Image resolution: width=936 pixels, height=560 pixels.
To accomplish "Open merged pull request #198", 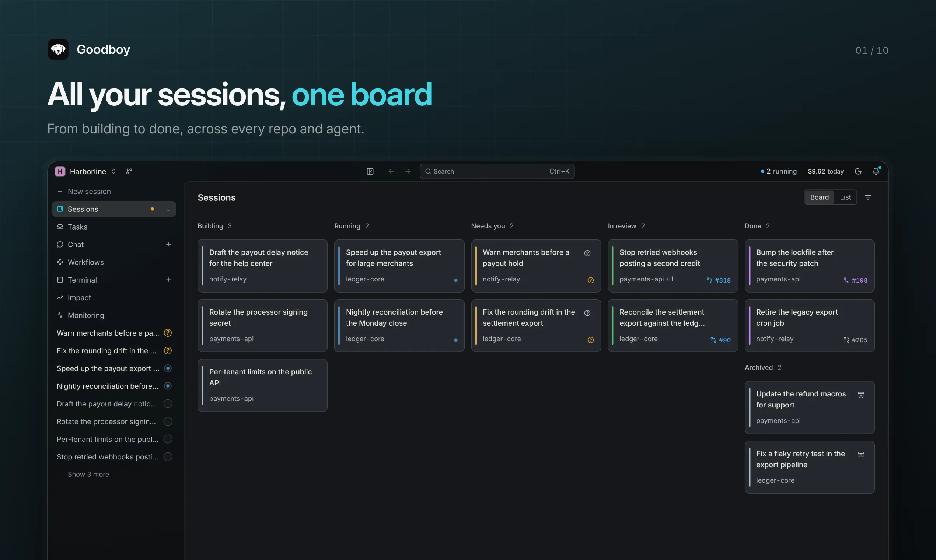I will [855, 280].
